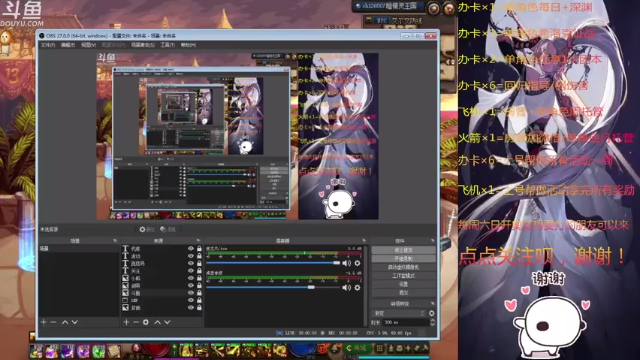Toggle visibility eye of the first text source
The height and width of the screenshot is (360, 640).
click(191, 249)
